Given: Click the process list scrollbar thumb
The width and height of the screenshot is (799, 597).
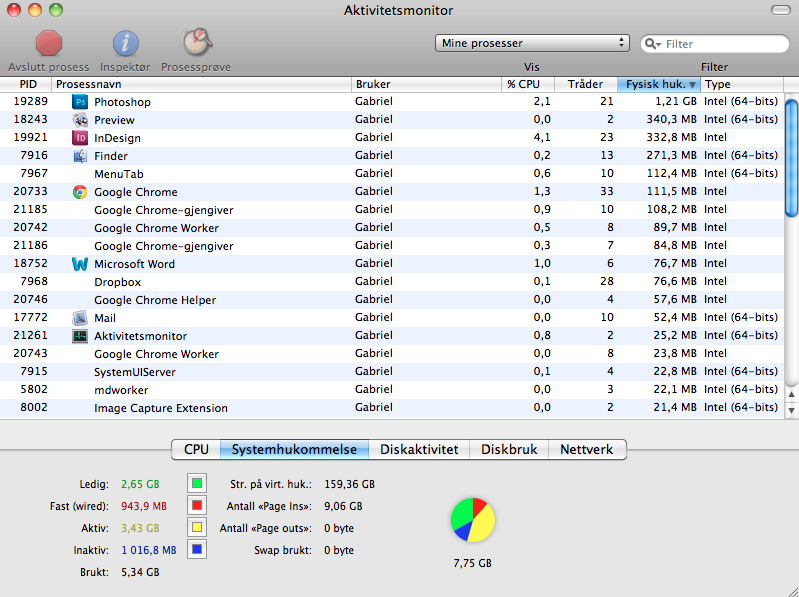Looking at the screenshot, I should pos(791,158).
